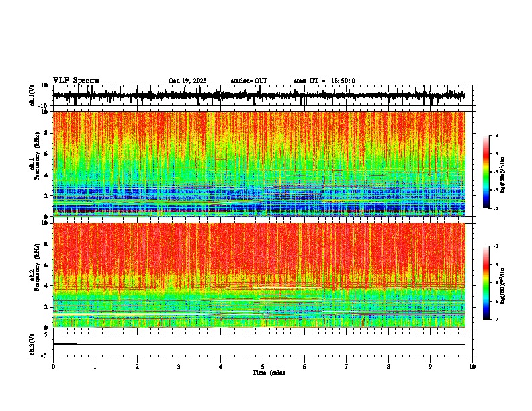Click the 'station=OUI' label
The height and width of the screenshot is (411, 532).
click(249, 81)
